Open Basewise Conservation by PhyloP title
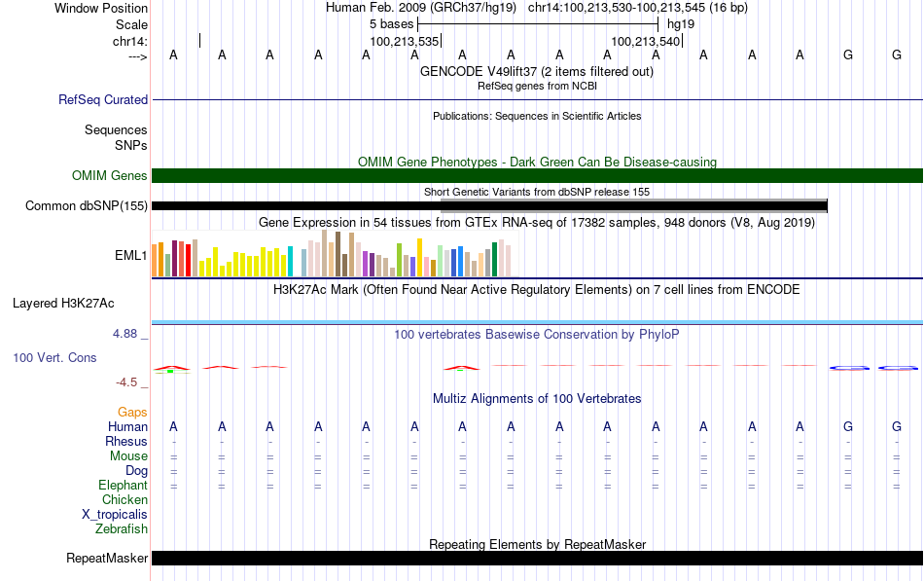Image resolution: width=924 pixels, height=581 pixels. [x=537, y=335]
